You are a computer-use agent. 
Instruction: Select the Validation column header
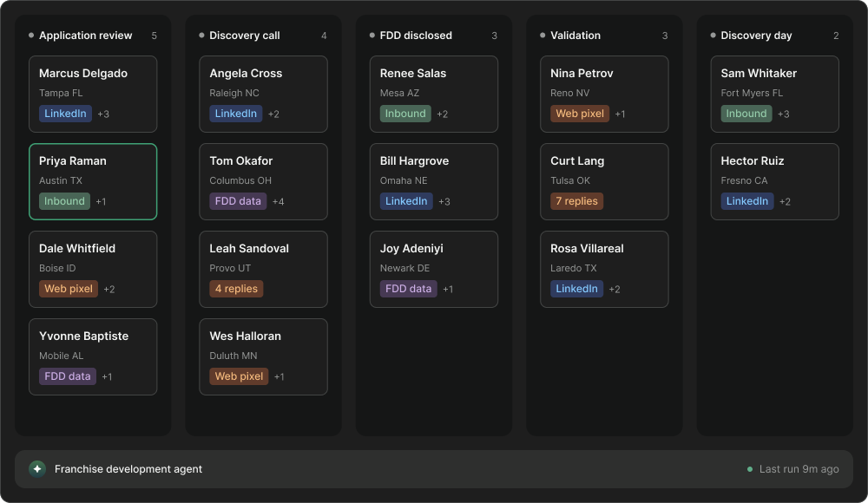(575, 36)
